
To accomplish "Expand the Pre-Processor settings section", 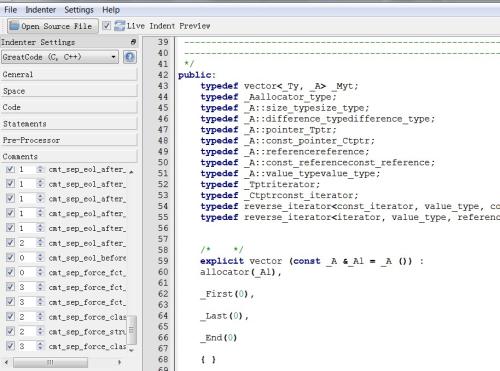I will pyautogui.click(x=69, y=140).
